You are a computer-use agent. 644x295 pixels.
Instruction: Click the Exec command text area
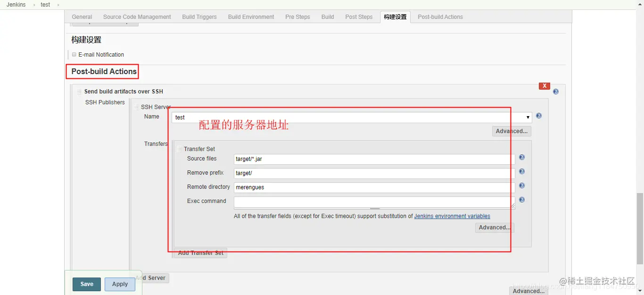374,202
